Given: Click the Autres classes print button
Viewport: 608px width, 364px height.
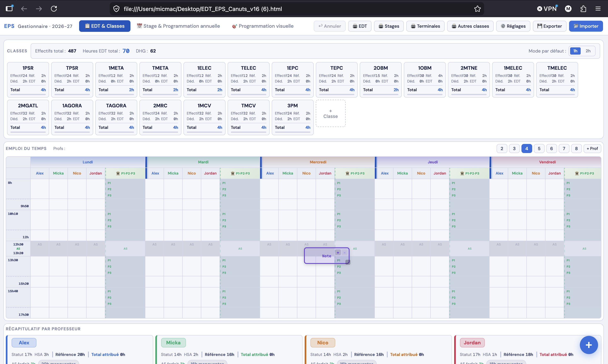Looking at the screenshot, I should (470, 26).
